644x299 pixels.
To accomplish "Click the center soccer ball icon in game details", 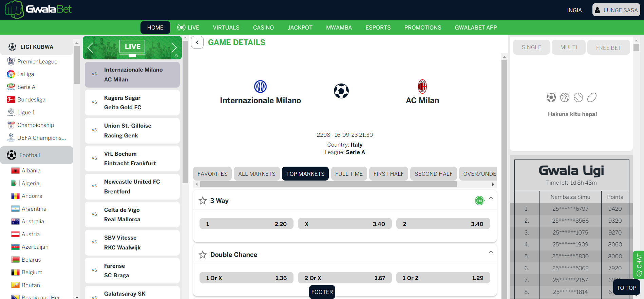I will 341,91.
